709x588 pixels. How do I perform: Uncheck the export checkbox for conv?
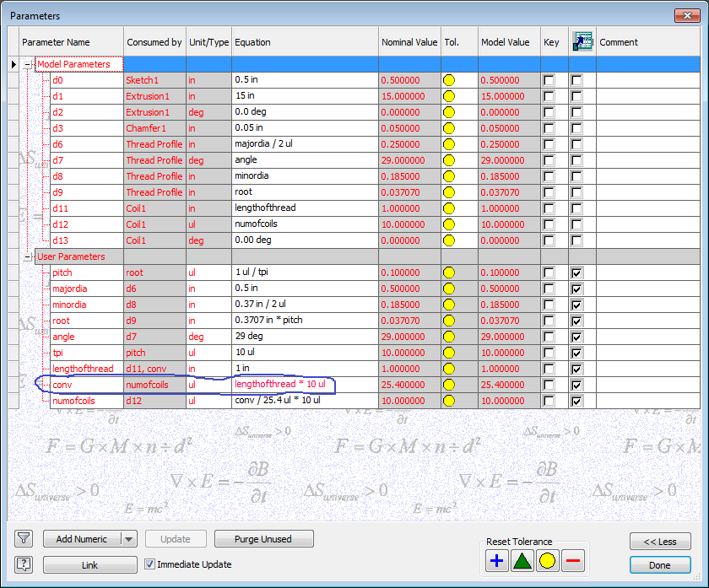577,385
